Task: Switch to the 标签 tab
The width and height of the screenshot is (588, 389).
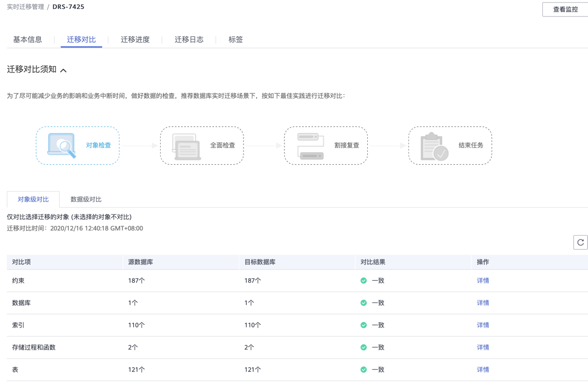Action: point(236,39)
